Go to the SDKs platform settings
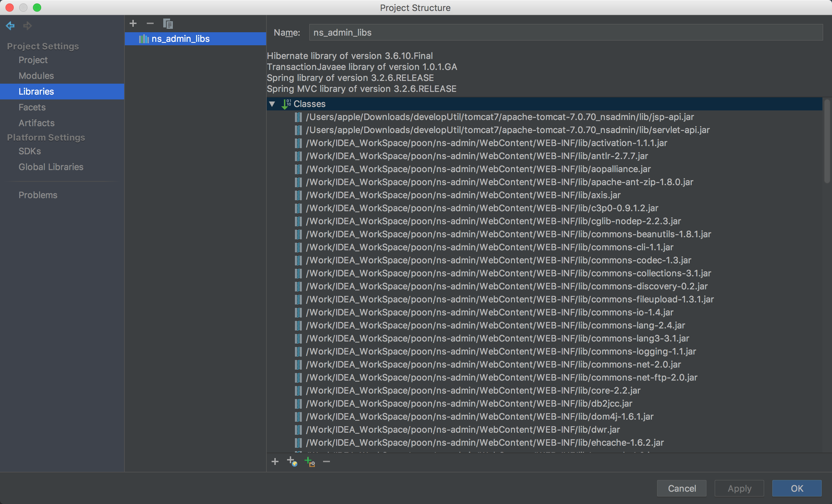 pyautogui.click(x=29, y=151)
